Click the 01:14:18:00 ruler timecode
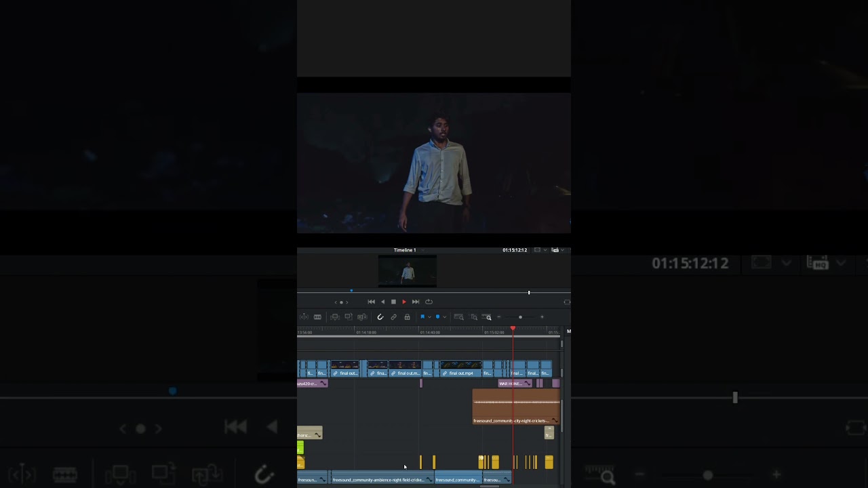Screen dimensions: 868x488 tap(366, 333)
